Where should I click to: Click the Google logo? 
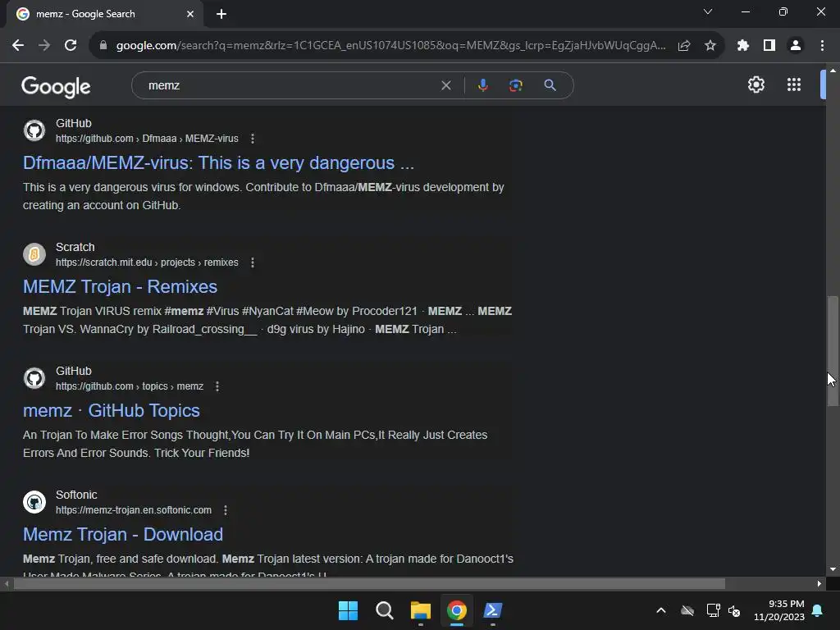pos(56,86)
